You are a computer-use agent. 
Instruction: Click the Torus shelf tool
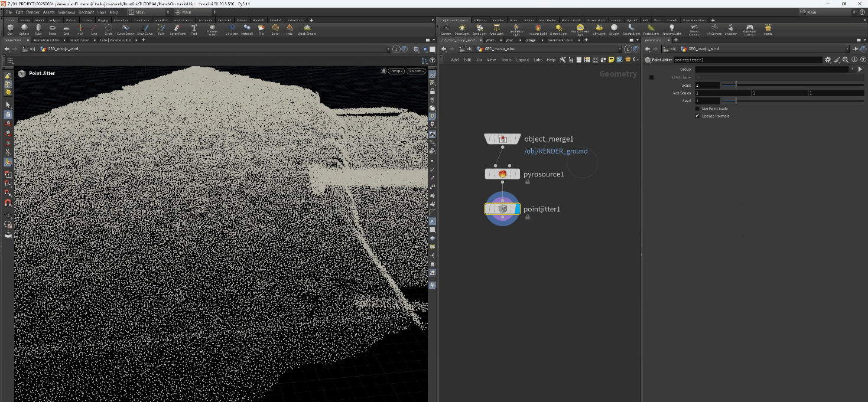click(52, 28)
